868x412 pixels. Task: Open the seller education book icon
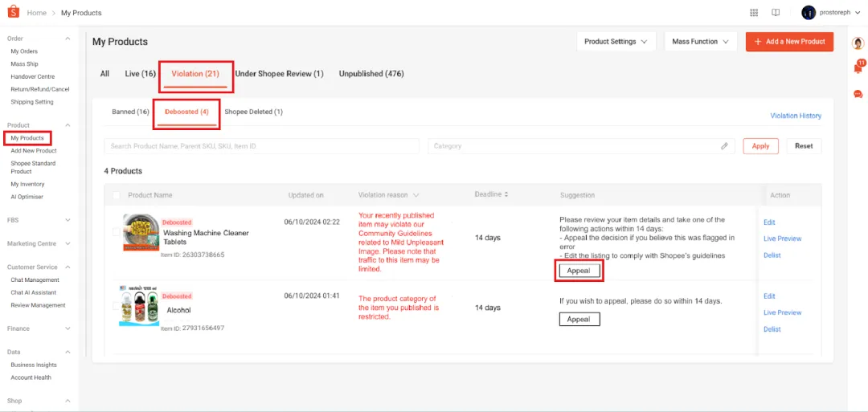[x=776, y=12]
